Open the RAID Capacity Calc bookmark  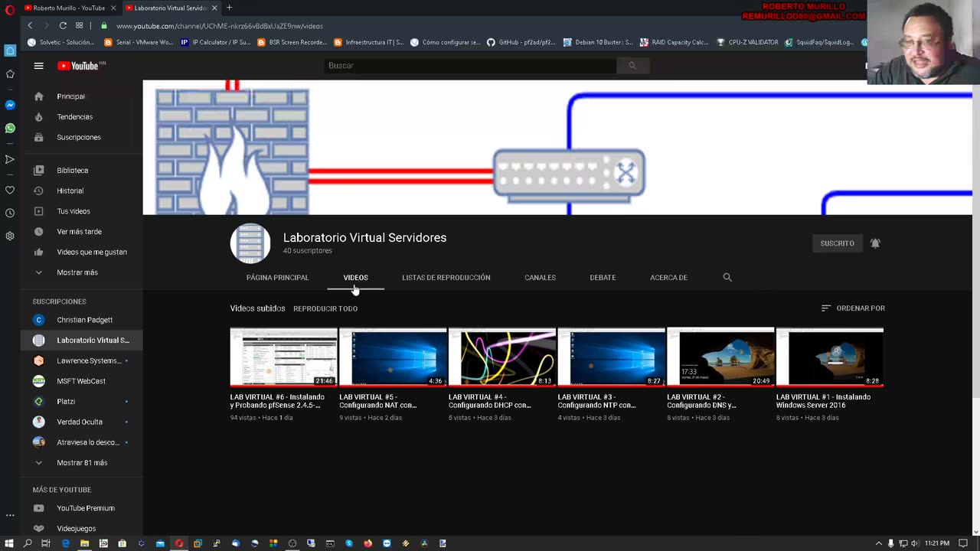(x=675, y=43)
